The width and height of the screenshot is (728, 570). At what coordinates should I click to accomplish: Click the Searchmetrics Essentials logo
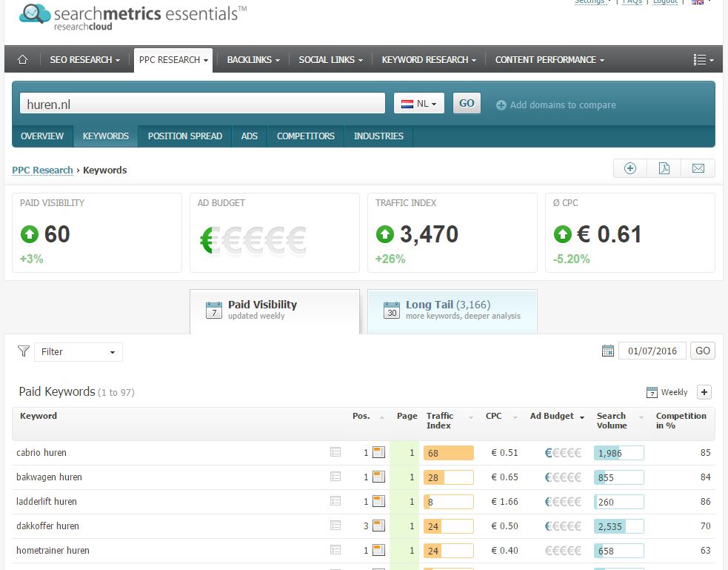click(133, 17)
